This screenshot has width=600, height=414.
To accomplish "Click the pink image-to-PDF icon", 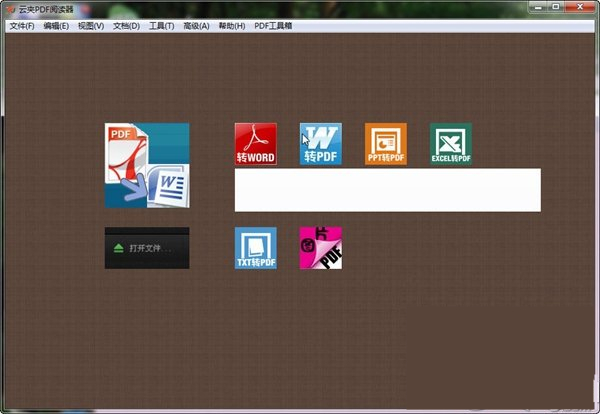I will [x=320, y=248].
